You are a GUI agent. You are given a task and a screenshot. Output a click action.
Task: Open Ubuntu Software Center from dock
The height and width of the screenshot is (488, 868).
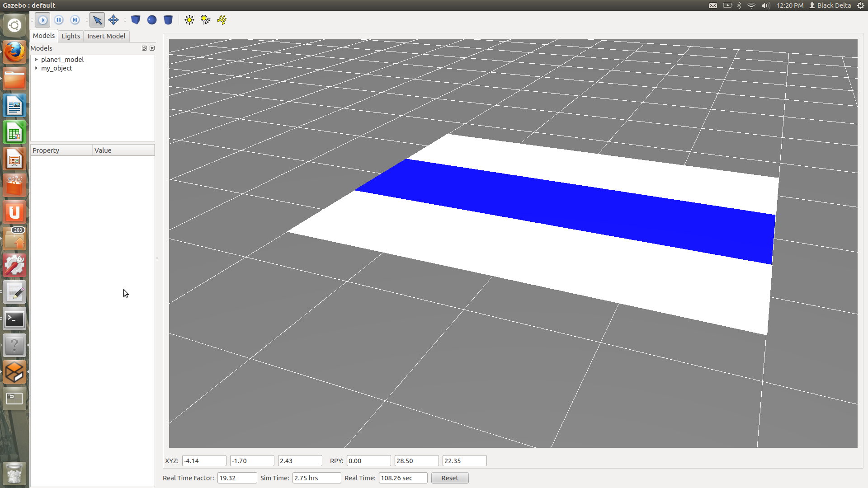[x=14, y=186]
